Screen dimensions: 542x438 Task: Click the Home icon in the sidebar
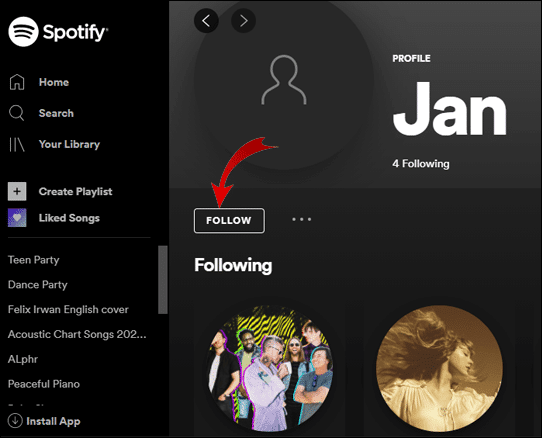click(x=17, y=82)
